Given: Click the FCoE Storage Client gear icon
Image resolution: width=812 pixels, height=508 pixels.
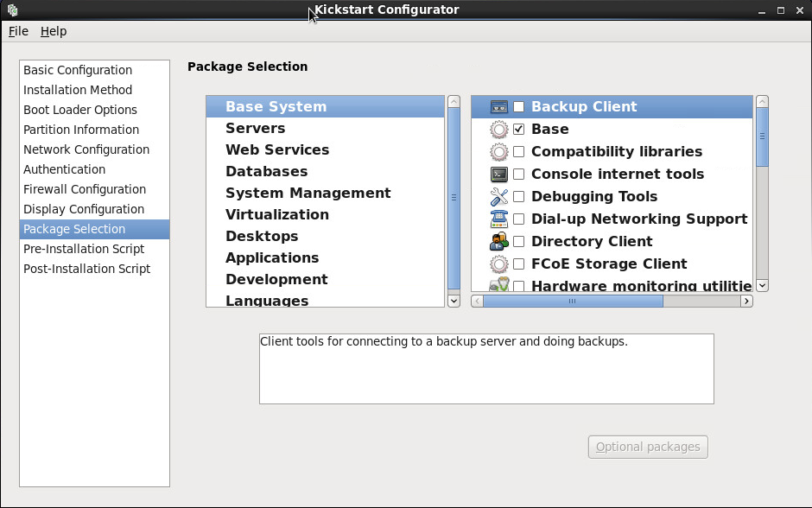Looking at the screenshot, I should tap(498, 264).
